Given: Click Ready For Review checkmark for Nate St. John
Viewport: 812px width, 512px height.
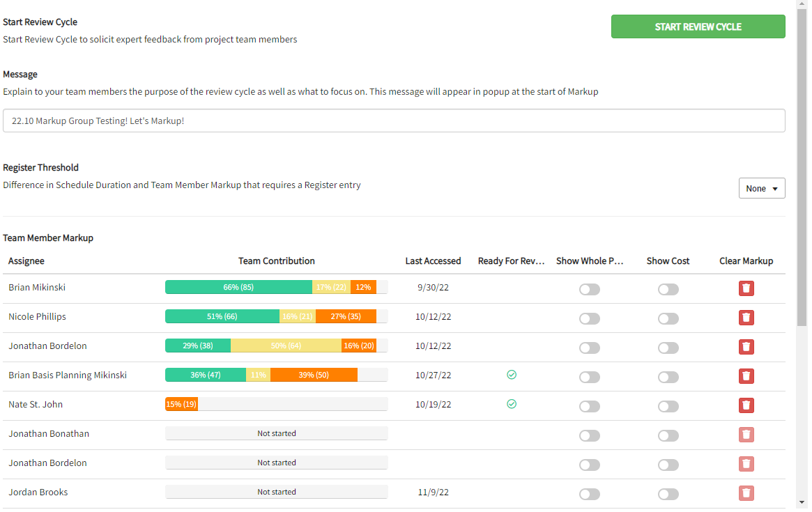Looking at the screenshot, I should tap(512, 404).
